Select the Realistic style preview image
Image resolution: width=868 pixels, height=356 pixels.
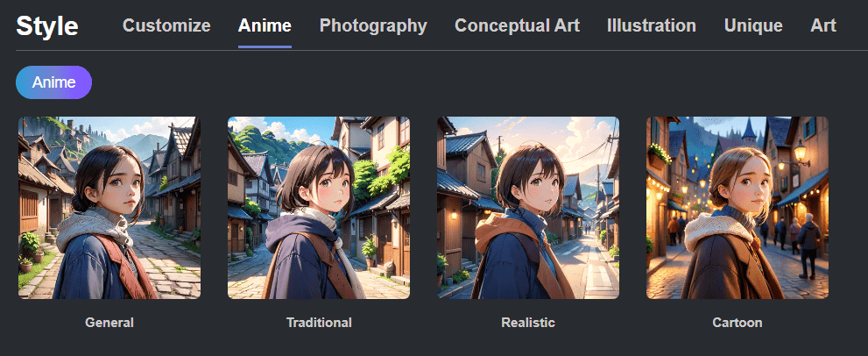tap(528, 208)
